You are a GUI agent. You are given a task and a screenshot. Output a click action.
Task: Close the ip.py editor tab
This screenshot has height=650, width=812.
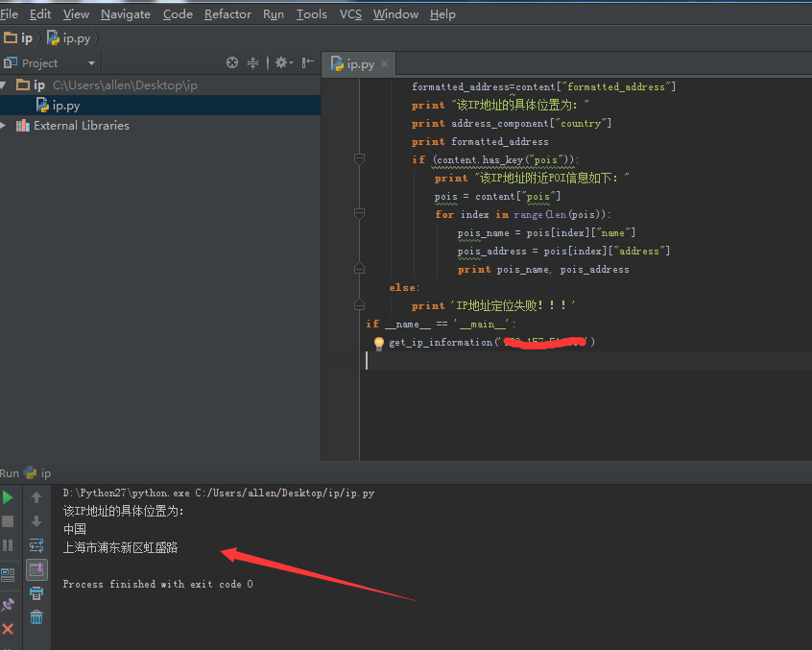tap(385, 64)
